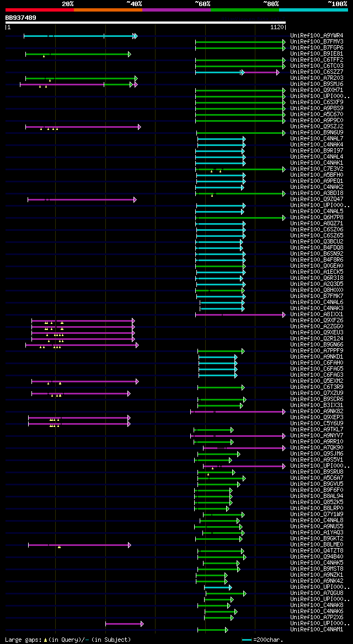Select label UniRef100_A3BDI8
The height and width of the screenshot is (644, 353).
point(317,193)
